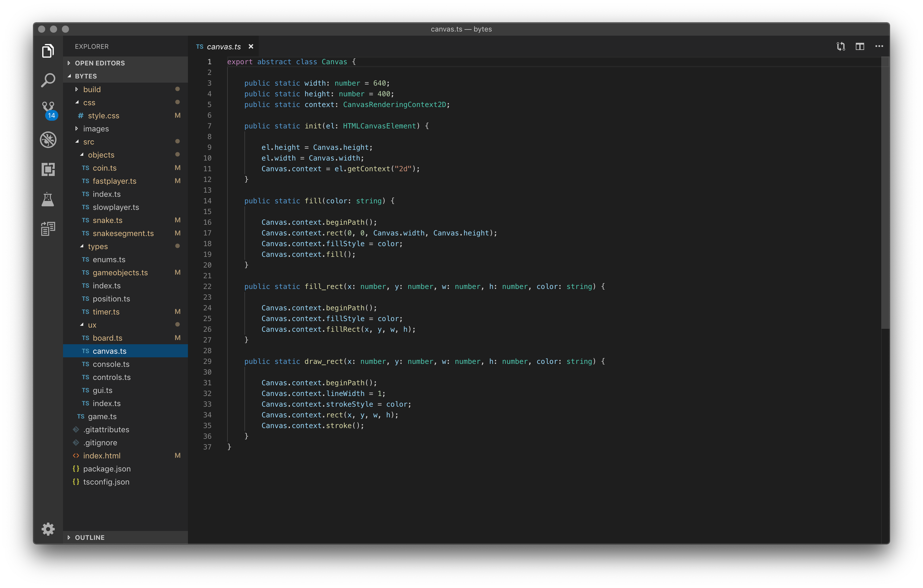Open tsconfig.json file
The height and width of the screenshot is (588, 923).
(126, 482)
